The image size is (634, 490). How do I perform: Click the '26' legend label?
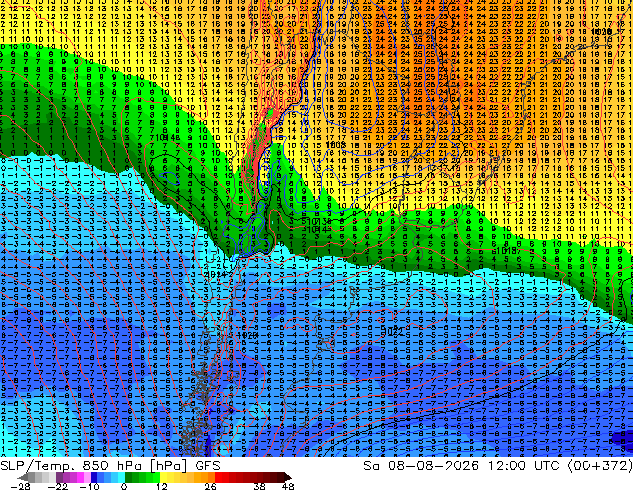coord(210,486)
